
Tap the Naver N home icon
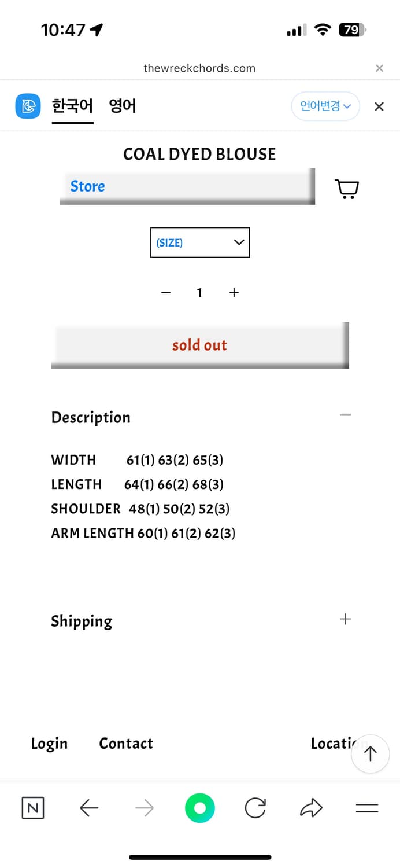click(33, 808)
